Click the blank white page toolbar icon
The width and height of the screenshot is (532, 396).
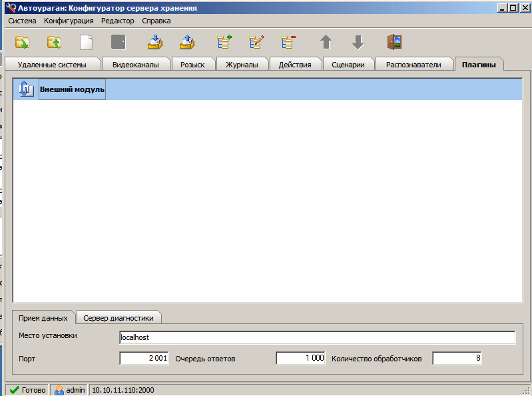[87, 43]
